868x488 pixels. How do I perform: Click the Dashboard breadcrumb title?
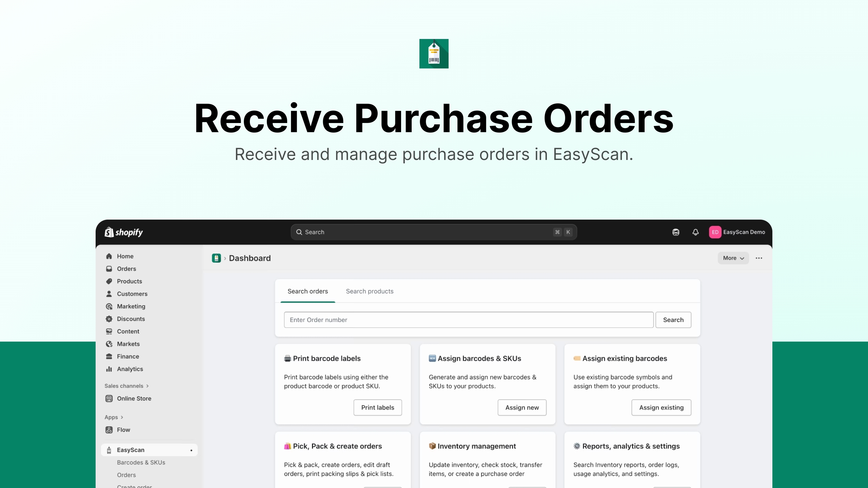(x=250, y=258)
